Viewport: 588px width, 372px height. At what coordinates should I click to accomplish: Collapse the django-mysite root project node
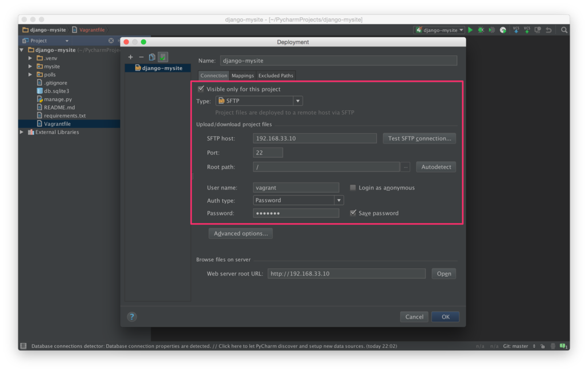22,50
